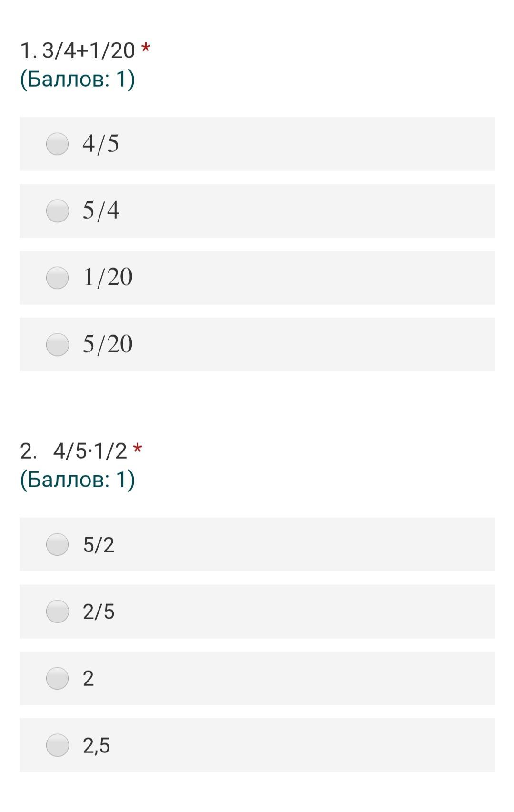Click the 5/2 answer label text
This screenshot has width=514, height=812.
[x=99, y=545]
